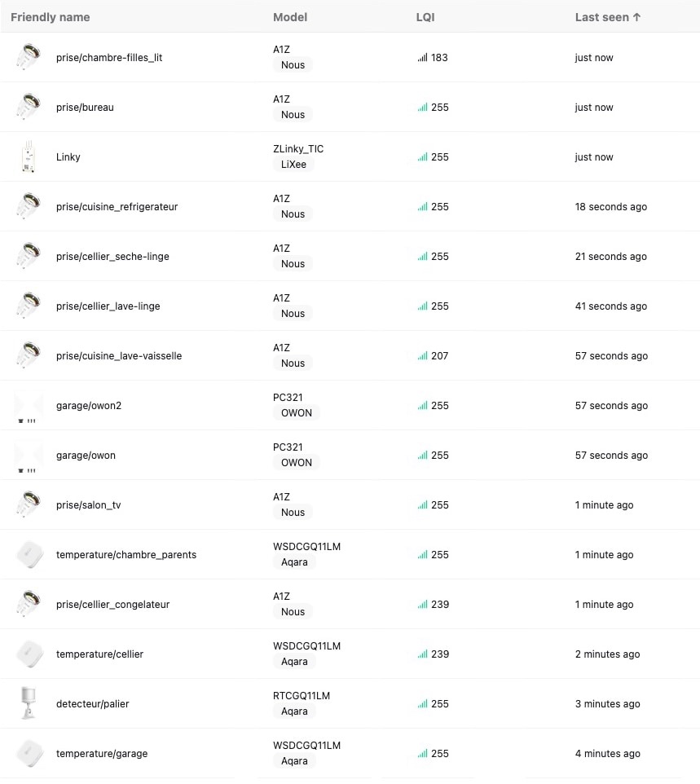700x784 pixels.
Task: Click the garage/owon2 device icon
Action: 28,406
